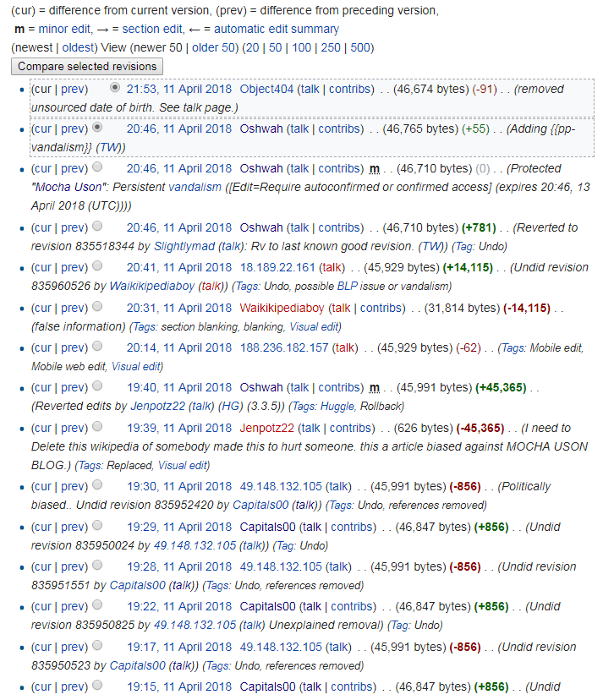Open the 'section edit' legend link
This screenshot has width=603, height=700.
click(153, 29)
